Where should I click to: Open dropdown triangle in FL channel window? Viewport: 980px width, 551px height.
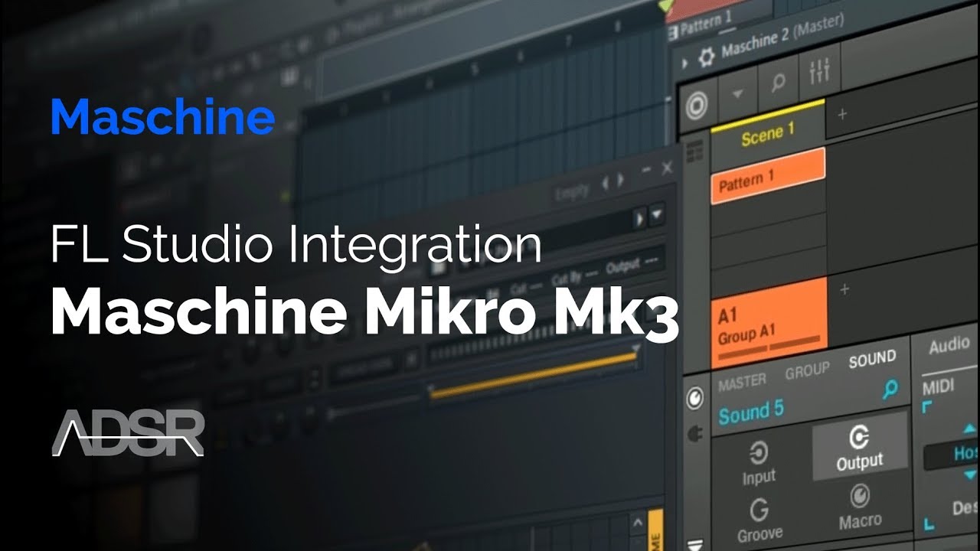(x=657, y=217)
